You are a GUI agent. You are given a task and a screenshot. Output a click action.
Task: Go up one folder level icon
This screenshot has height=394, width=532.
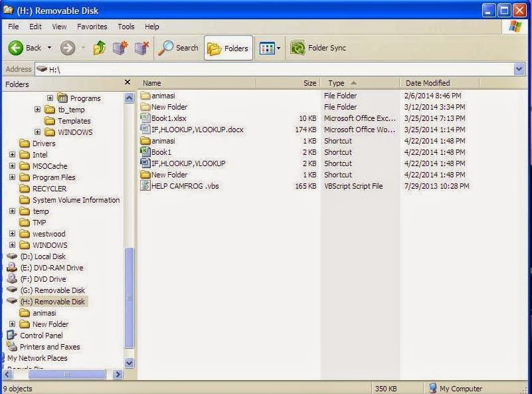pos(100,48)
